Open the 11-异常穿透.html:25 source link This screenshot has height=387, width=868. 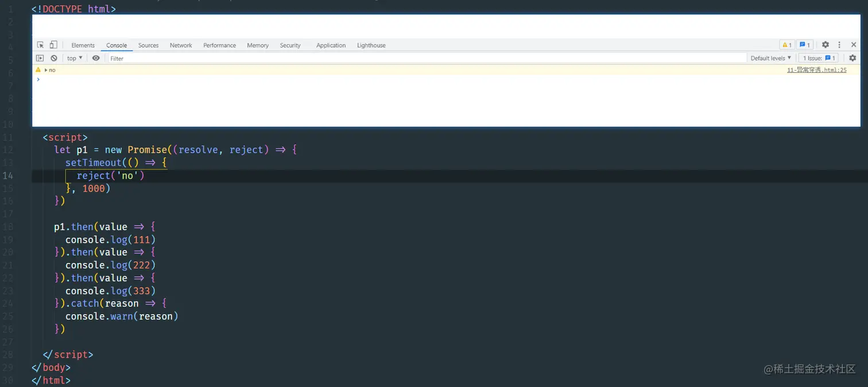pos(816,70)
